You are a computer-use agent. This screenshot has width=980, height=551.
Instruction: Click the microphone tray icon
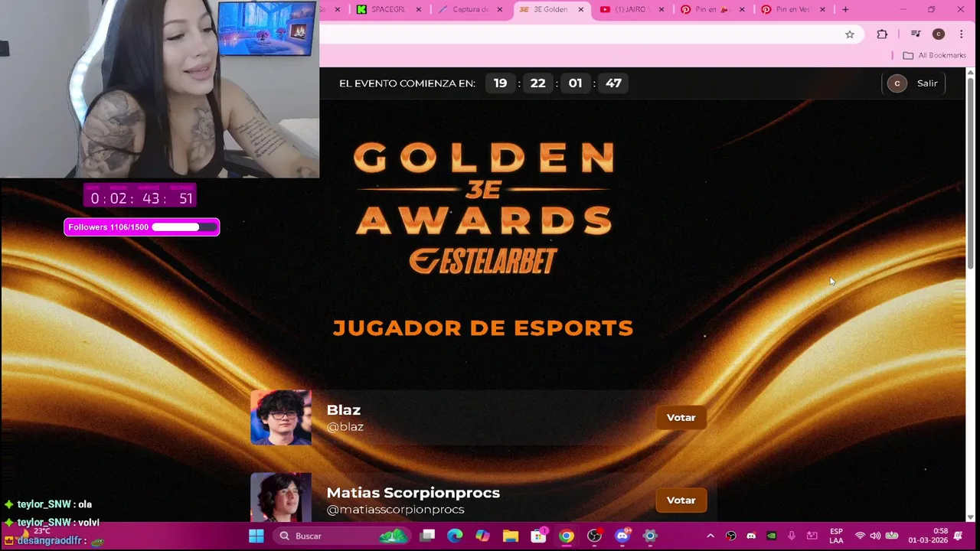tap(792, 536)
